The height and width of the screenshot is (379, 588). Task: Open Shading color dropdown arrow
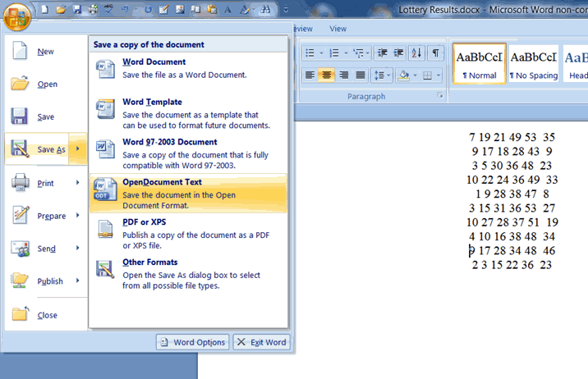click(415, 75)
